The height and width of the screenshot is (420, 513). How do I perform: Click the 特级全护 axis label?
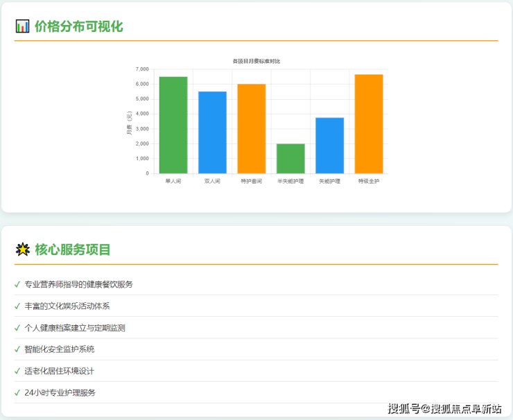pyautogui.click(x=369, y=181)
